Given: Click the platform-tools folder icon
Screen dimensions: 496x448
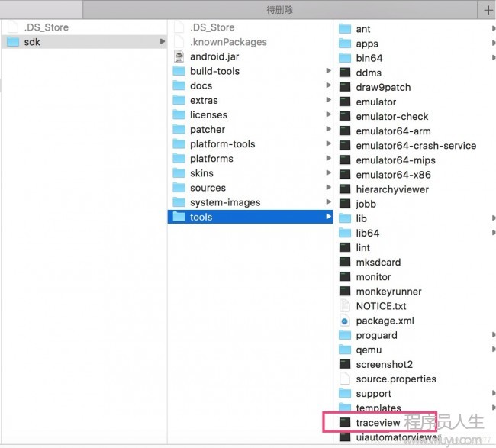Looking at the screenshot, I should click(179, 143).
